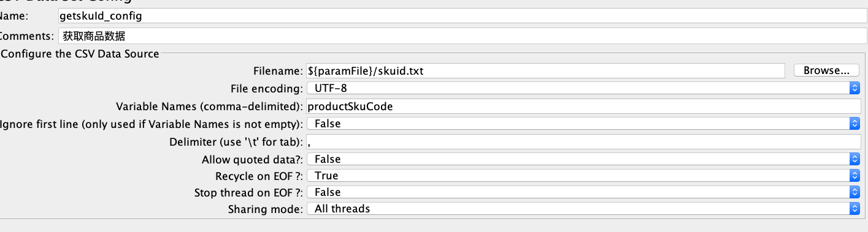Click the Delimiter field containing a comma
The image size is (868, 232).
point(583,142)
